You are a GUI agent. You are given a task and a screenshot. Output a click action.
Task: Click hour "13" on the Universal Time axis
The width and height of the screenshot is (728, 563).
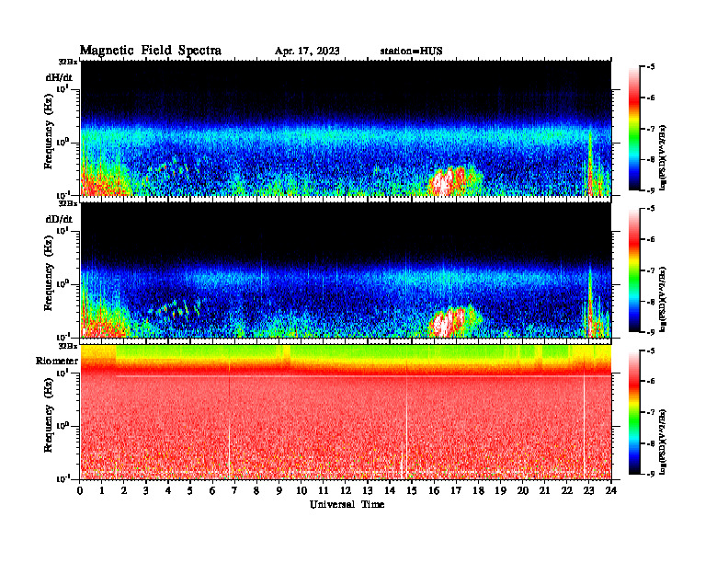pos(368,491)
